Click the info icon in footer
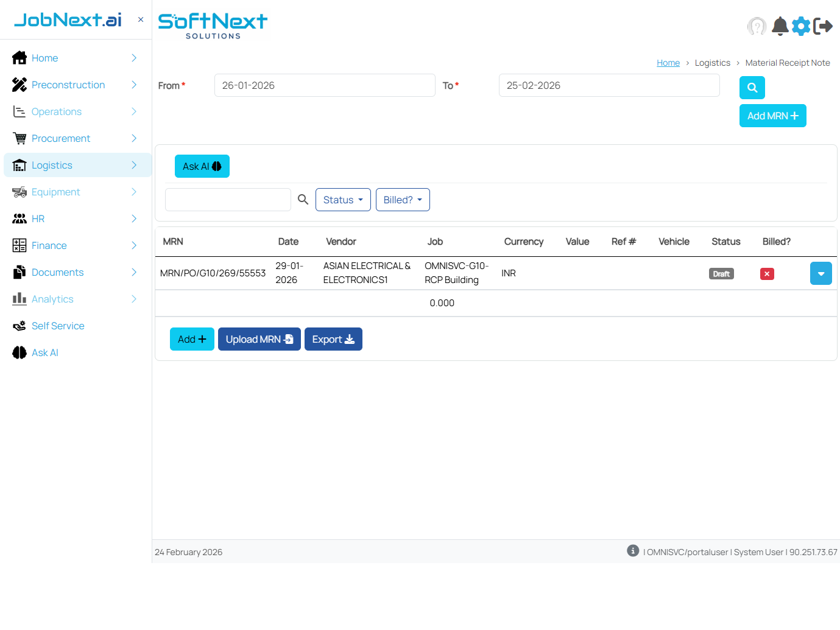Screen dimensions: 840x630 tap(633, 551)
